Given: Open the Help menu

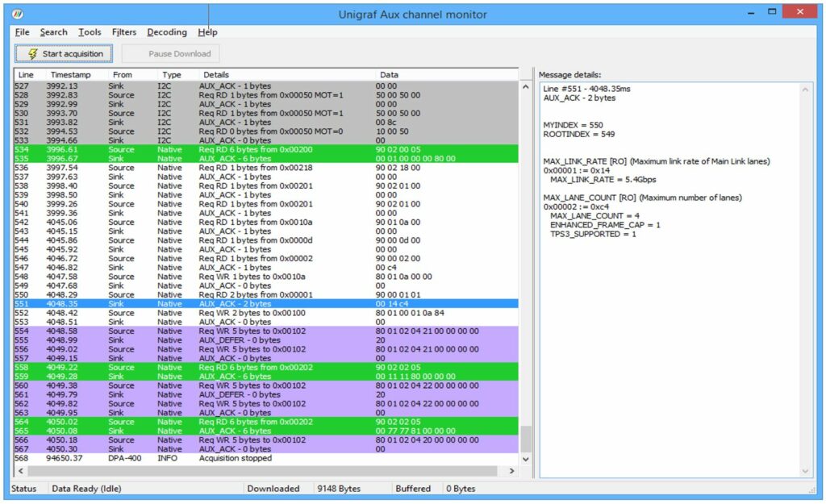Looking at the screenshot, I should coord(207,32).
